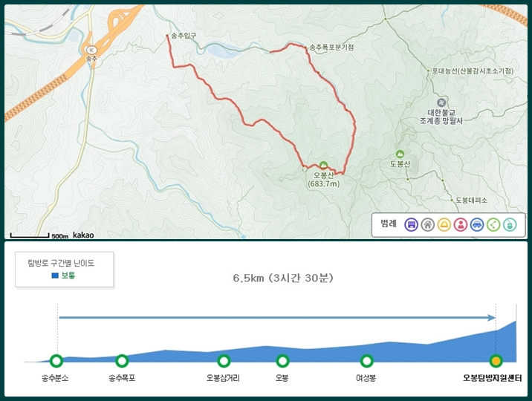Select the red person legend icon

coord(461,224)
